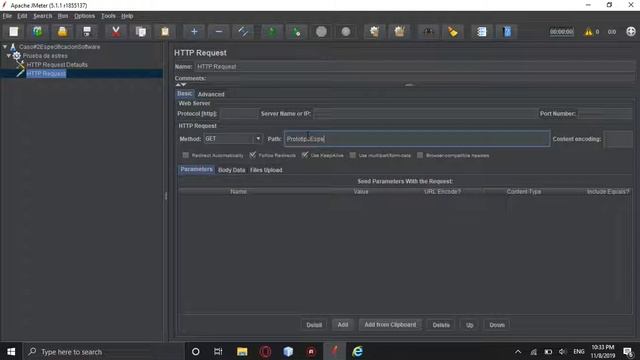The height and width of the screenshot is (360, 640).
Task: Show hidden system tray icons
Action: [518, 351]
